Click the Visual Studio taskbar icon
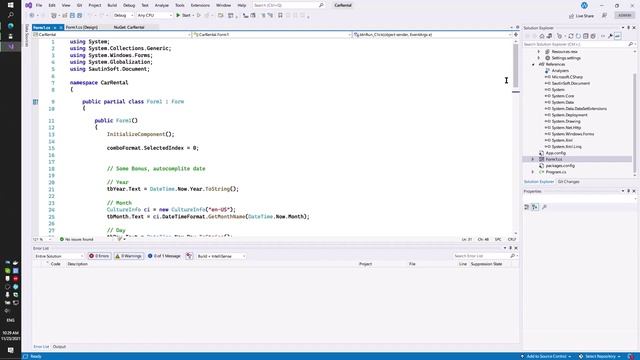 pos(11,47)
